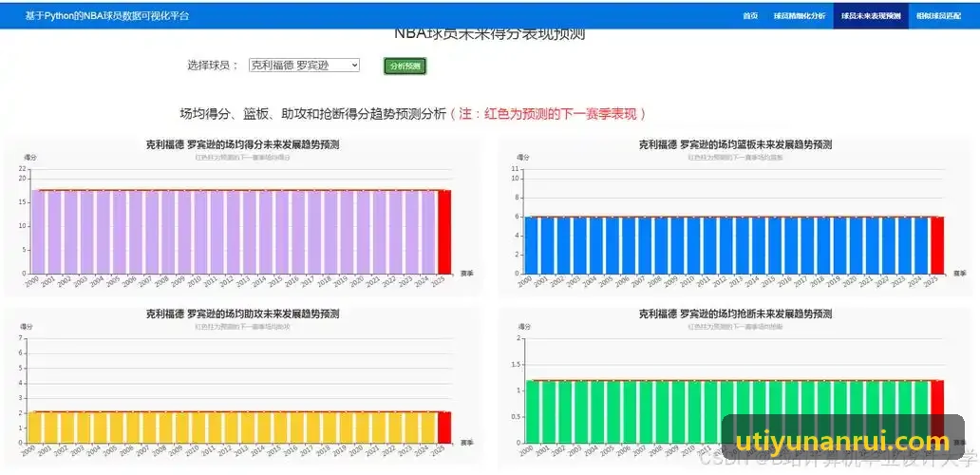Screen dimensions: 980x475
Task: Click the 2010 axis label in scoring chart
Action: 194,282
